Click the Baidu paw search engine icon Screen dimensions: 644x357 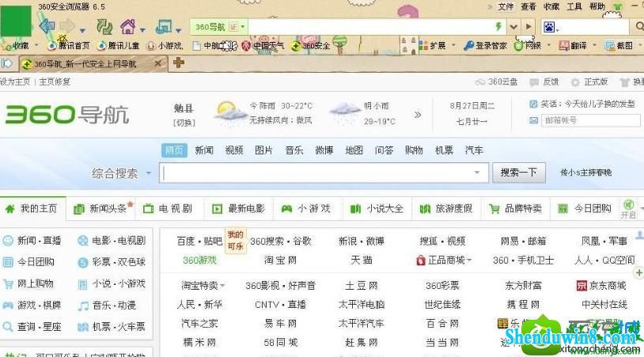(549, 27)
